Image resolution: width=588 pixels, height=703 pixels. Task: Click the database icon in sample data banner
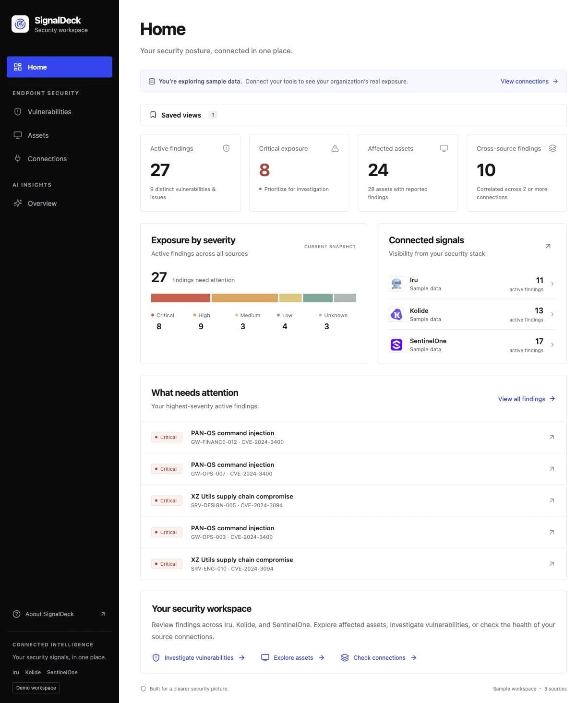(x=152, y=82)
